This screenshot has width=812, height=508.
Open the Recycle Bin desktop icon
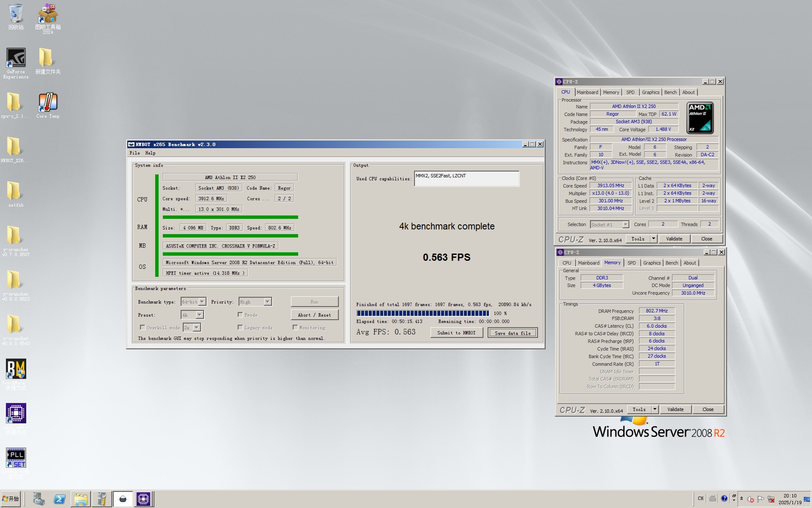tap(16, 17)
